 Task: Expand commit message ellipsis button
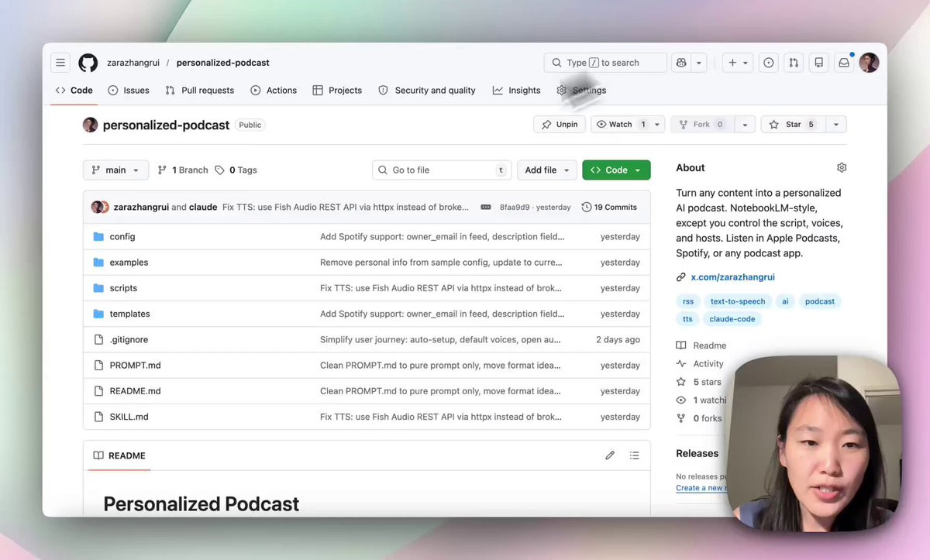pyautogui.click(x=486, y=208)
